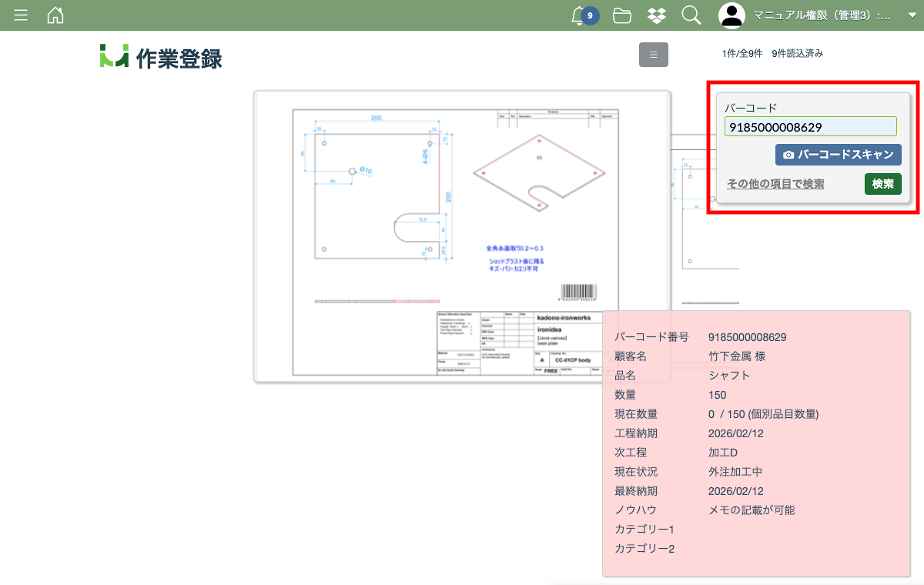Open the その他の項目で検索 link
Screen dimensions: 924x585
tap(775, 184)
